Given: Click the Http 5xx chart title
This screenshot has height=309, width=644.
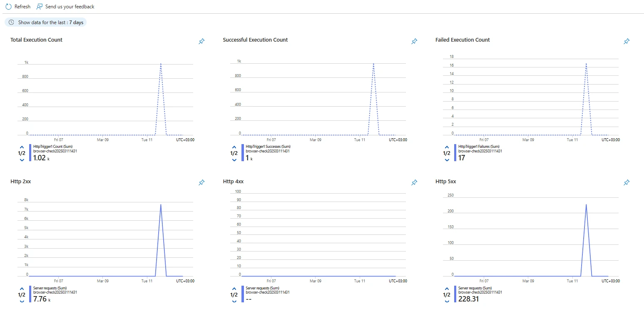Looking at the screenshot, I should (x=445, y=182).
